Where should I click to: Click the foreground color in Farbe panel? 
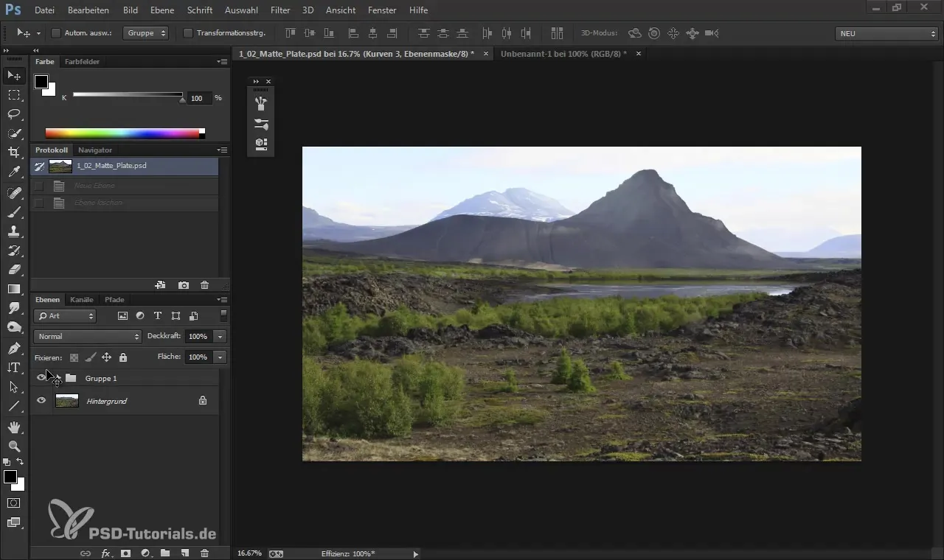[x=41, y=82]
